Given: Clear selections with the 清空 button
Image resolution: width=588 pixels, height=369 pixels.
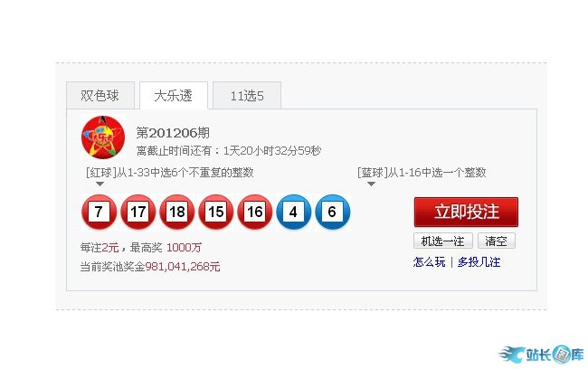Looking at the screenshot, I should [497, 241].
